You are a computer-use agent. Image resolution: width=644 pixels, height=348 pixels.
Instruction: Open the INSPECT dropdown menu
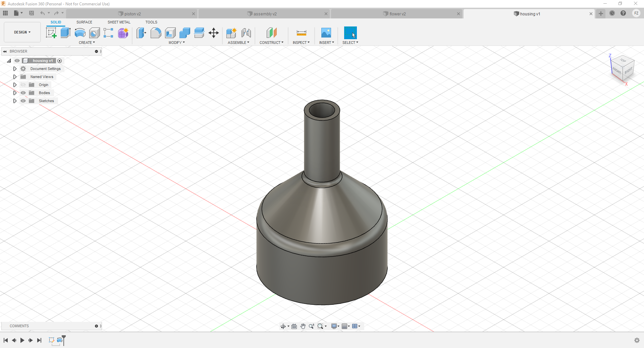(x=301, y=43)
